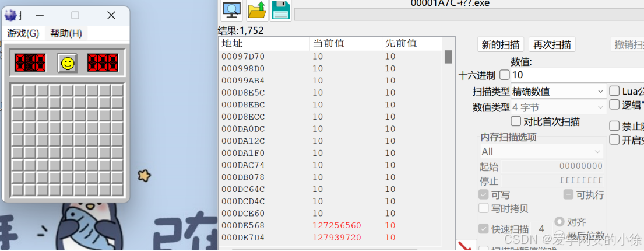Toggle the 开启 checkbox

point(614,140)
